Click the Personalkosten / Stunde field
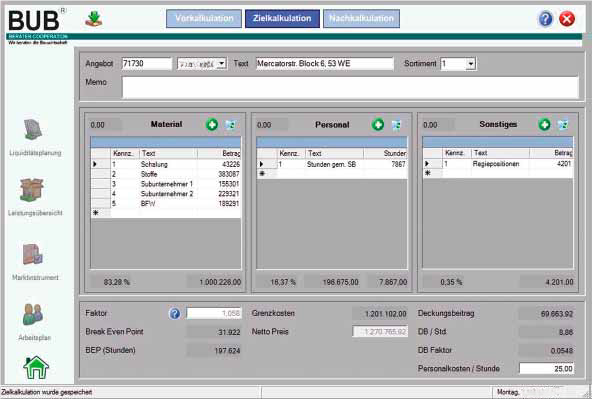This screenshot has width=592, height=399. coord(547,368)
